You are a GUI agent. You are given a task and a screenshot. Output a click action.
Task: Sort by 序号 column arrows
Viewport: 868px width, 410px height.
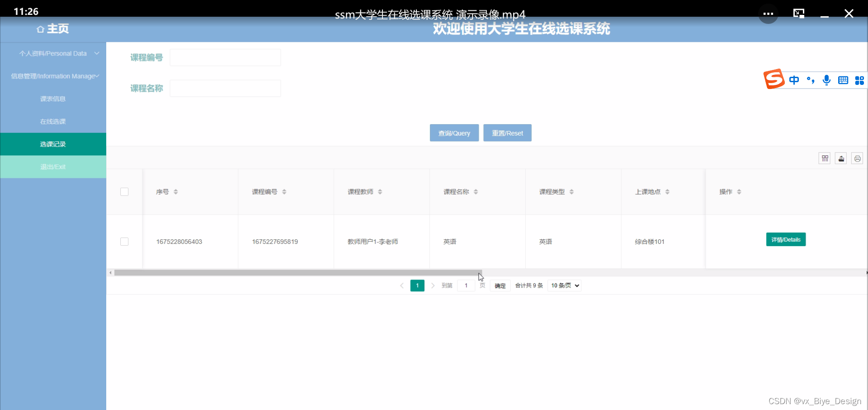[x=176, y=192]
